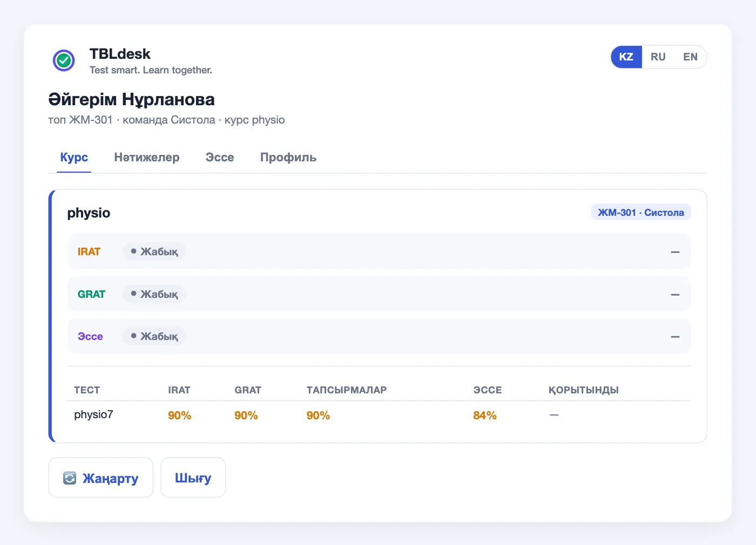Click the student name Әйгерім Нұрланова

132,99
